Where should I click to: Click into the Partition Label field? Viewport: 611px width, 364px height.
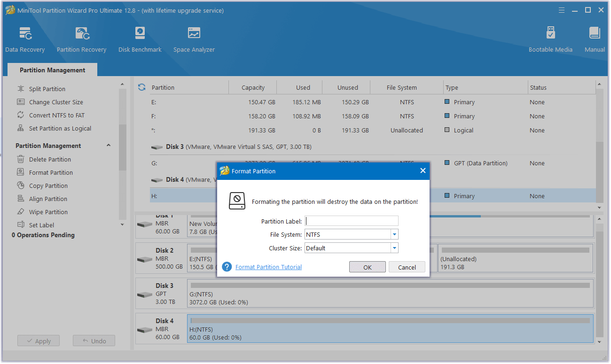click(352, 221)
